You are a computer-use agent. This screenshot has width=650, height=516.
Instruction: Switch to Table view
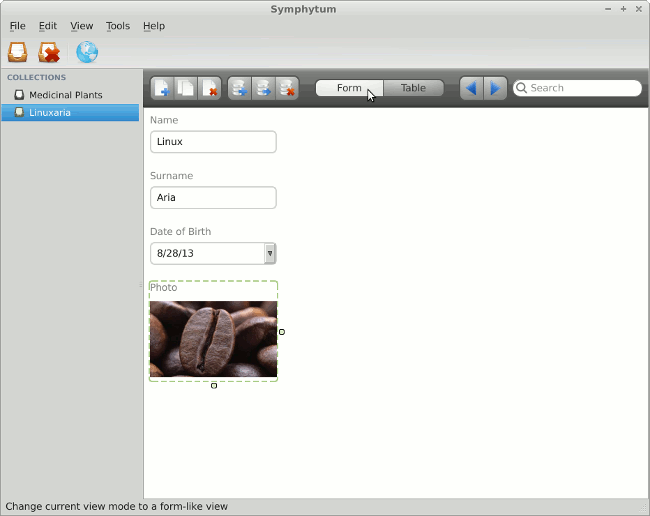tap(413, 88)
